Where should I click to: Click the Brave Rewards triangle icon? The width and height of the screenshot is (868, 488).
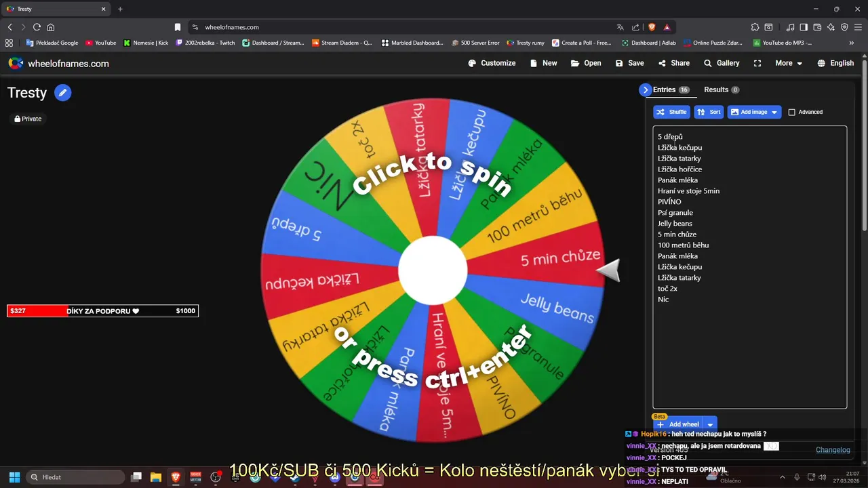tap(667, 27)
